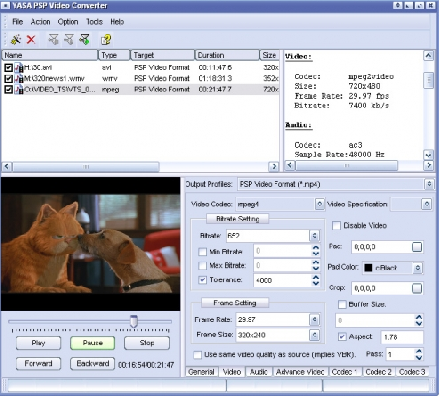Enable the Disable Video checkbox
439x396 pixels.
click(x=336, y=226)
